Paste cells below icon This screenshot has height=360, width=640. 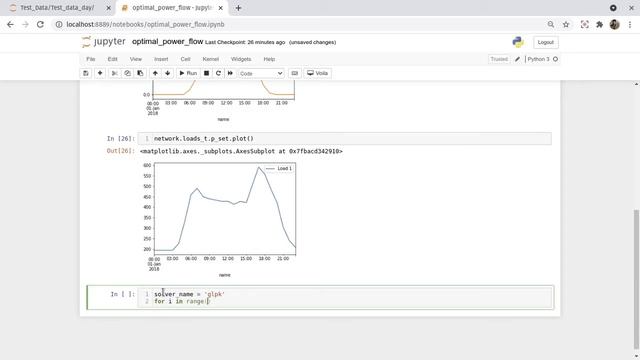tap(140, 73)
